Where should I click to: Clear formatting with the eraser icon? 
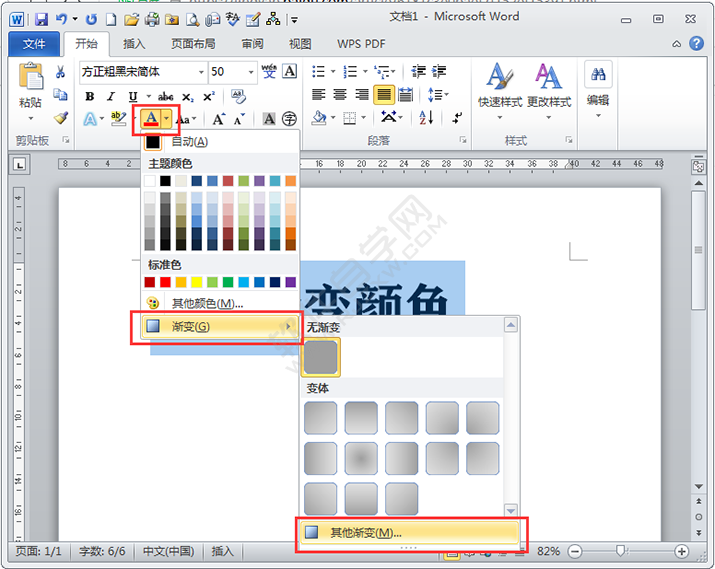[x=238, y=96]
